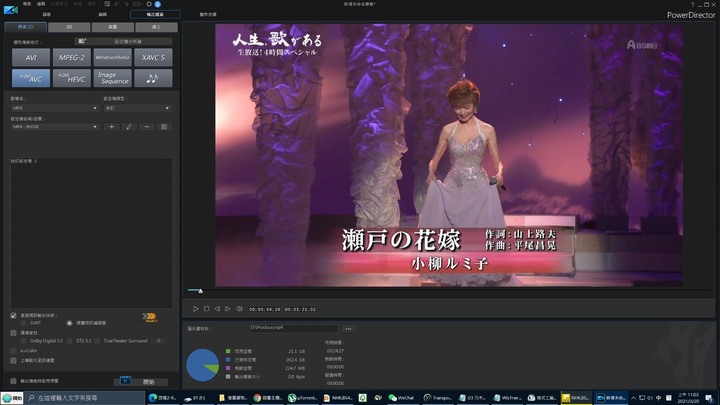Click the current timecode 00;00;04;26 field
The image size is (720, 405).
click(x=264, y=309)
